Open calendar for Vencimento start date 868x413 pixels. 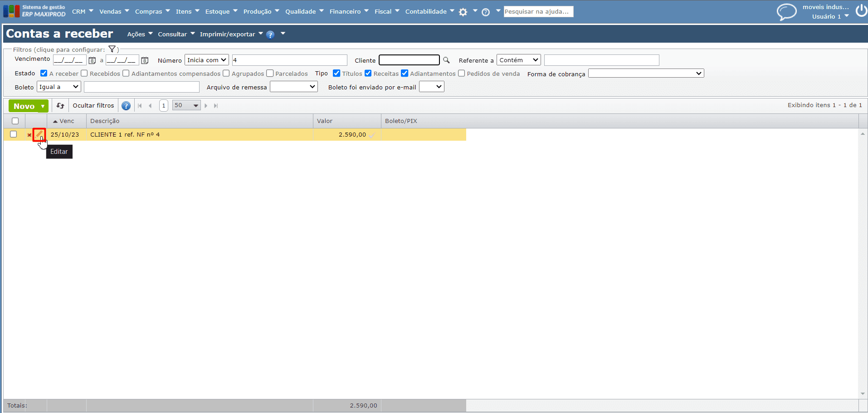(92, 60)
